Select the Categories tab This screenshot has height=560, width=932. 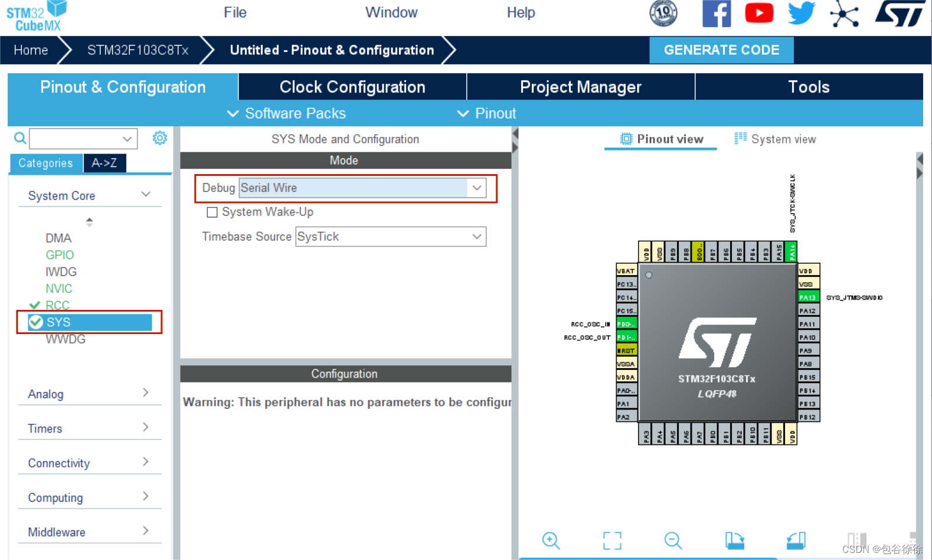(x=45, y=163)
